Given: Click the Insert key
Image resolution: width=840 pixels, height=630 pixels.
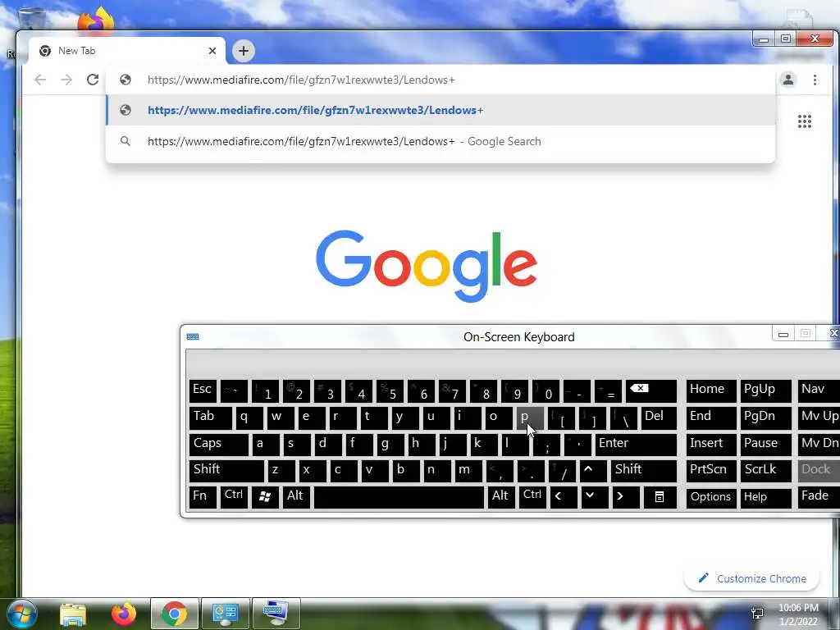Looking at the screenshot, I should pos(711,444).
